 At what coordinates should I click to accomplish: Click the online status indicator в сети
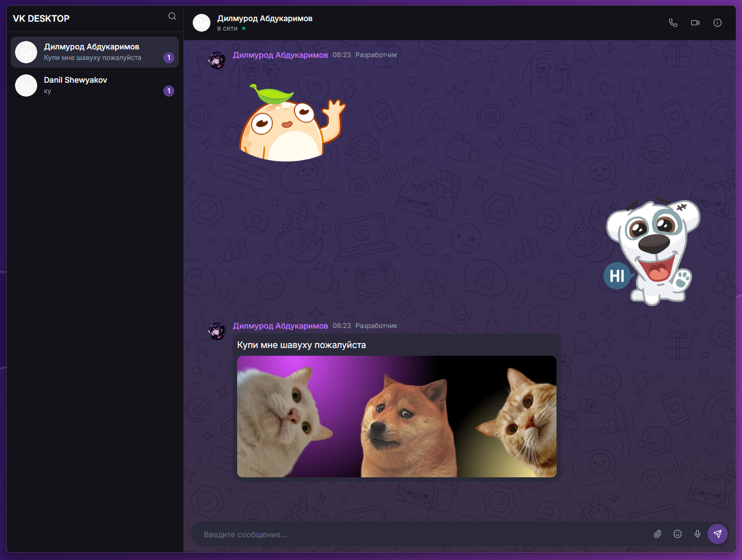pos(227,28)
